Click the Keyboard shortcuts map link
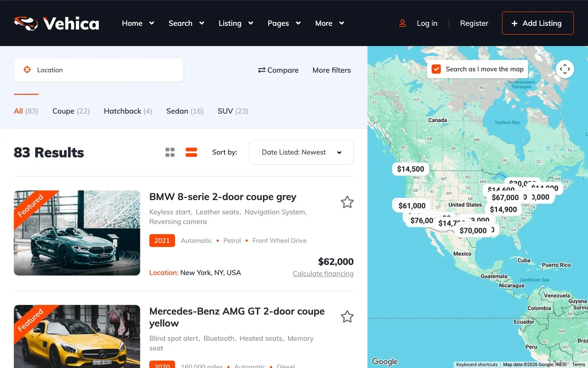The image size is (588, 368). (x=477, y=364)
